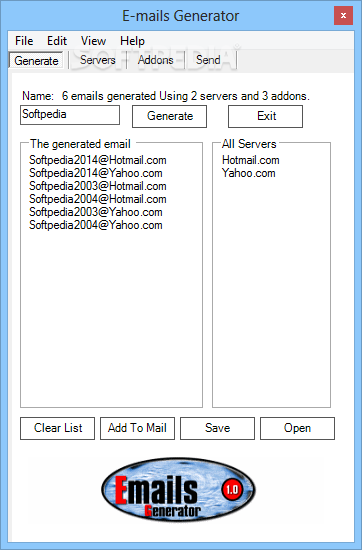Click the Generate button
This screenshot has height=550, width=362.
[169, 116]
